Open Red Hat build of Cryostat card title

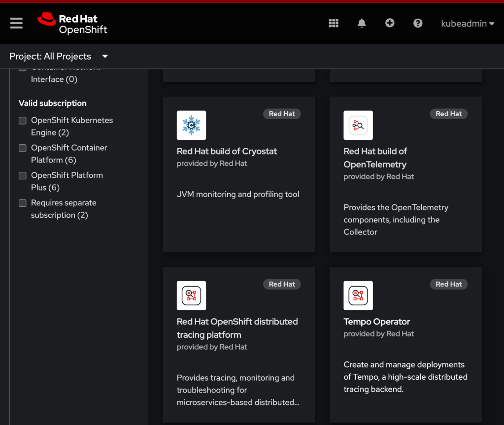[x=227, y=151]
